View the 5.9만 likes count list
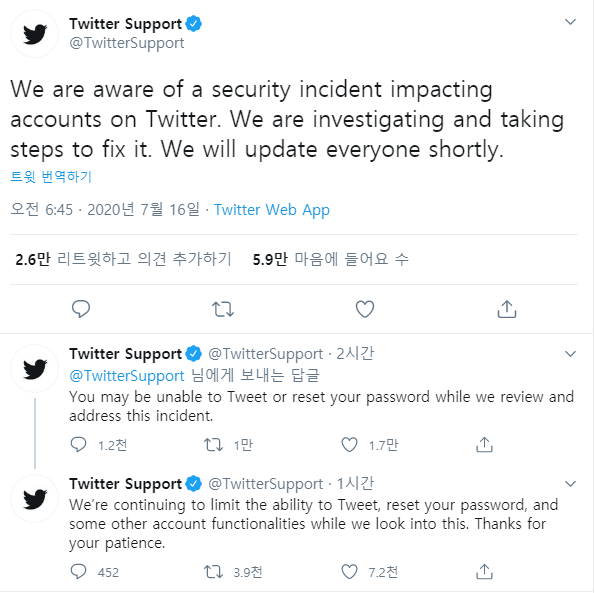This screenshot has width=595, height=593. tap(330, 259)
